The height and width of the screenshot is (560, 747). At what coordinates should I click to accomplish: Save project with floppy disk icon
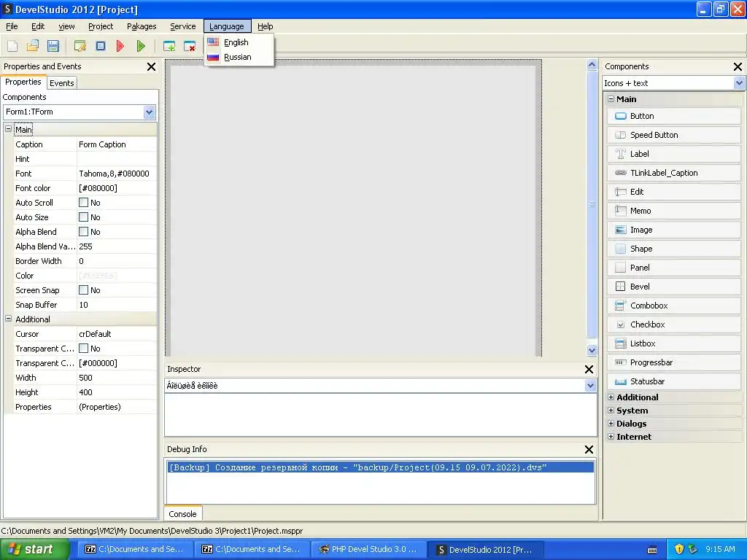pyautogui.click(x=53, y=46)
